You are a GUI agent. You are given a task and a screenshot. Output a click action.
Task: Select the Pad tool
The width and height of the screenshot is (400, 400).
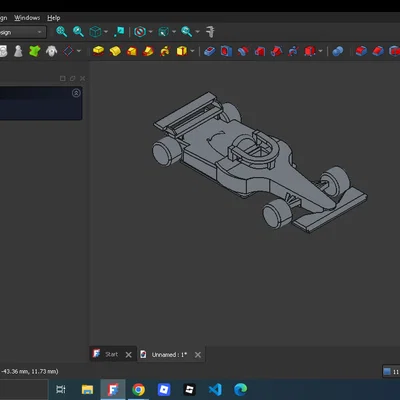pos(98,51)
